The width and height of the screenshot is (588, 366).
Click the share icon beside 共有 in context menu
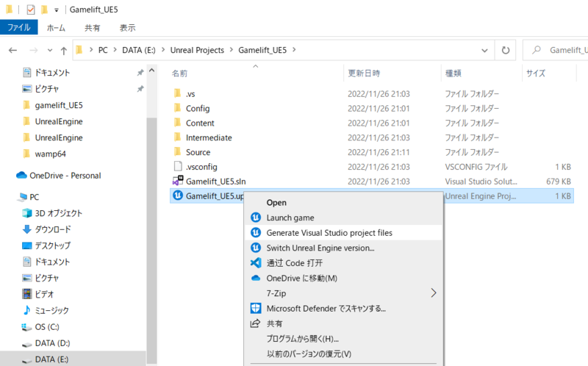click(x=255, y=323)
